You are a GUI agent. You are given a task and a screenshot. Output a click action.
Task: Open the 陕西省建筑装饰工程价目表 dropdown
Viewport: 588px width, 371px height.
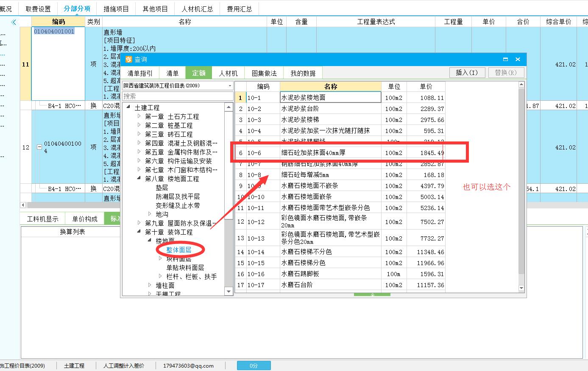(x=230, y=86)
